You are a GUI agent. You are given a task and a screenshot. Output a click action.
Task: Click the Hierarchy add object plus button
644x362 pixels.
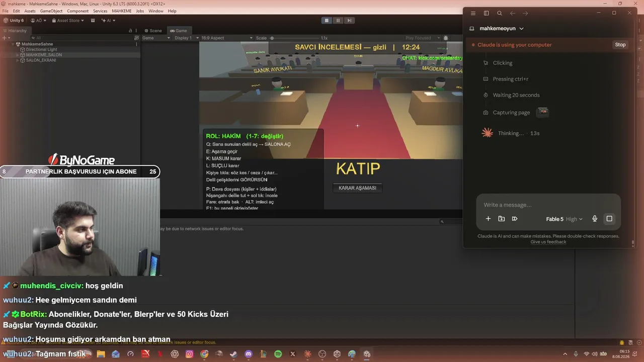5,38
